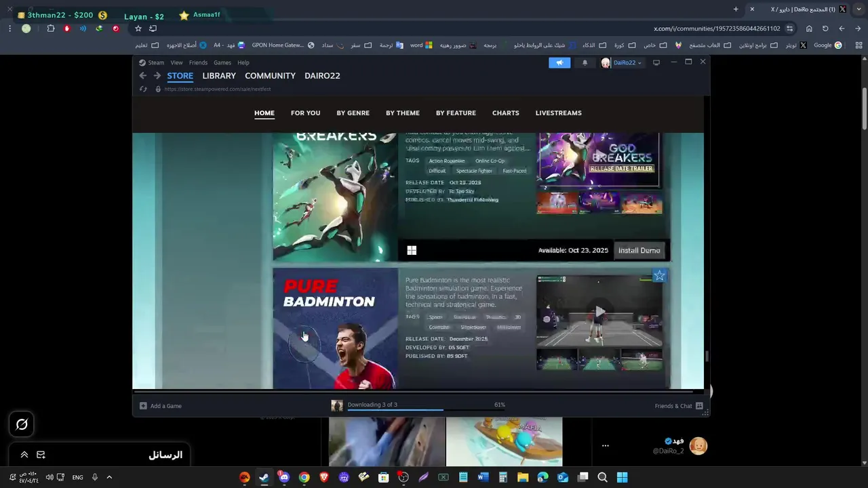Reload the Steam store page
Image resolution: width=868 pixels, height=488 pixels.
pyautogui.click(x=142, y=89)
